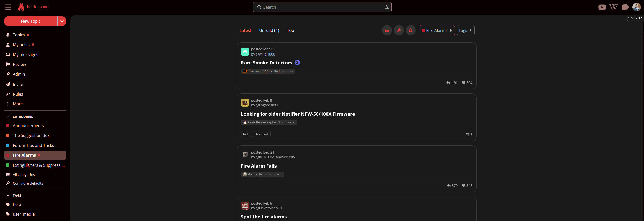Screen dimensions: 644x221
Task: Open category wrench admin button
Action: pos(399,30)
